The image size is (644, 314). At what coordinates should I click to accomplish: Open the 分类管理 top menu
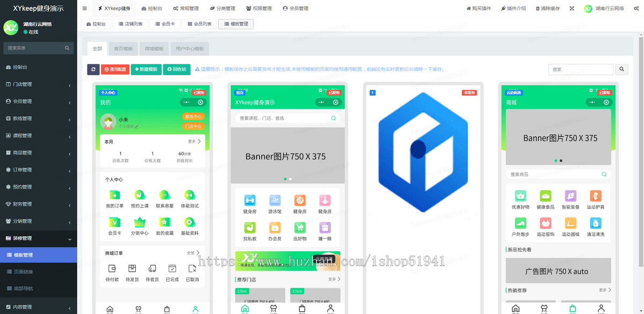222,9
